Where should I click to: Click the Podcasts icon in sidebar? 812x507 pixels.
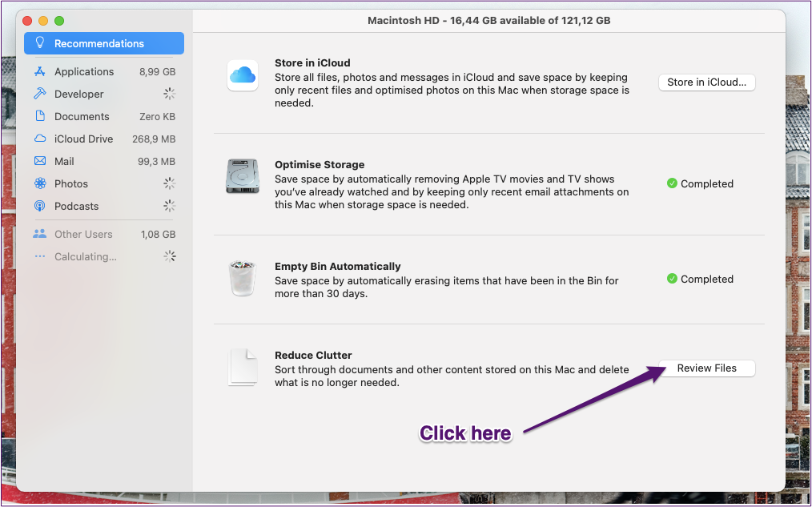[x=40, y=206]
